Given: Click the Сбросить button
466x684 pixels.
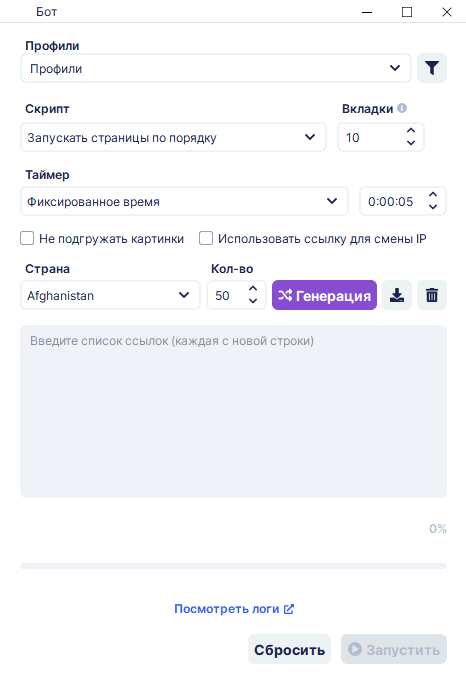Looking at the screenshot, I should click(x=289, y=650).
